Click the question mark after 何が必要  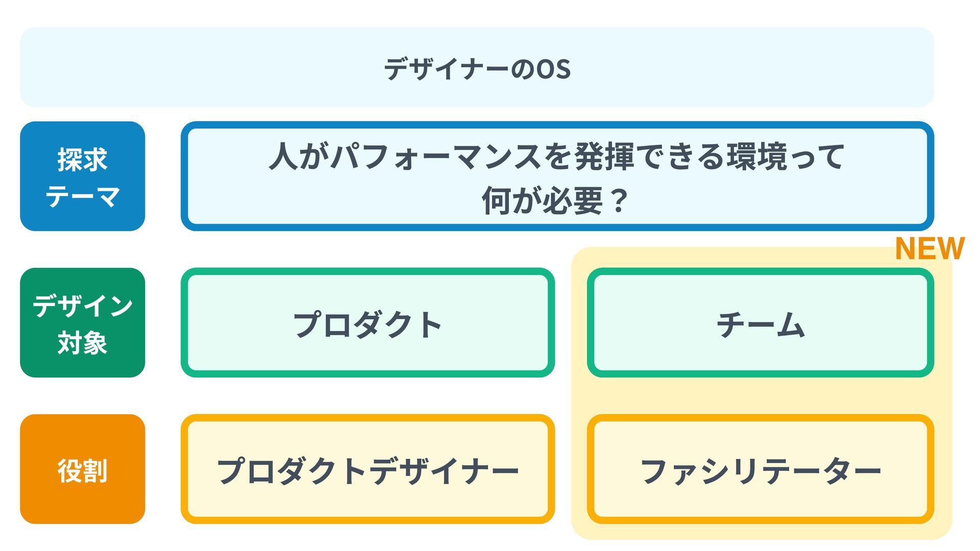[x=619, y=201]
